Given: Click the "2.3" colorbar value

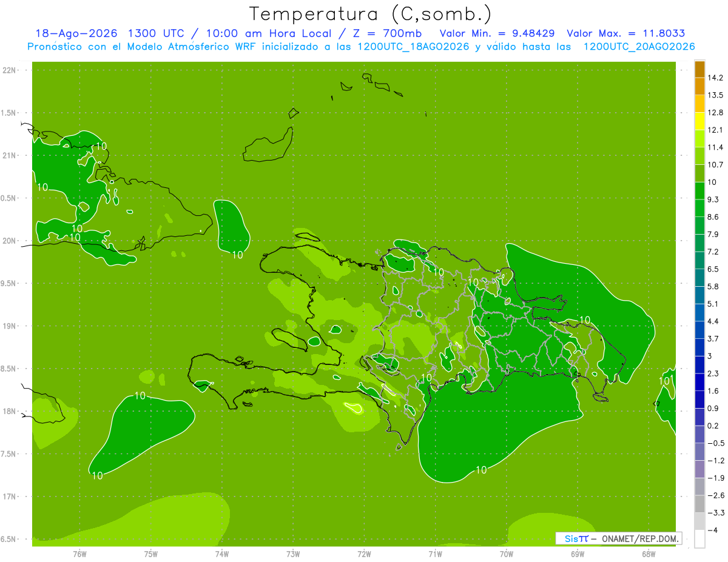Looking at the screenshot, I should (713, 373).
